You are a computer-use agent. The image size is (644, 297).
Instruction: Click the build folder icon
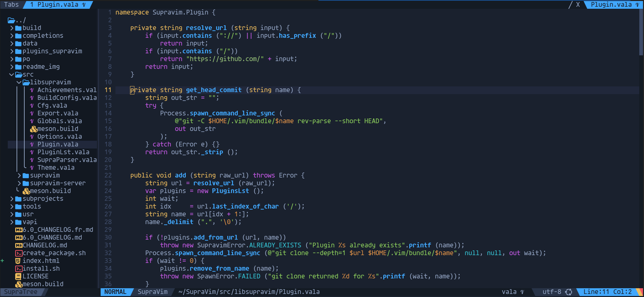click(x=19, y=28)
